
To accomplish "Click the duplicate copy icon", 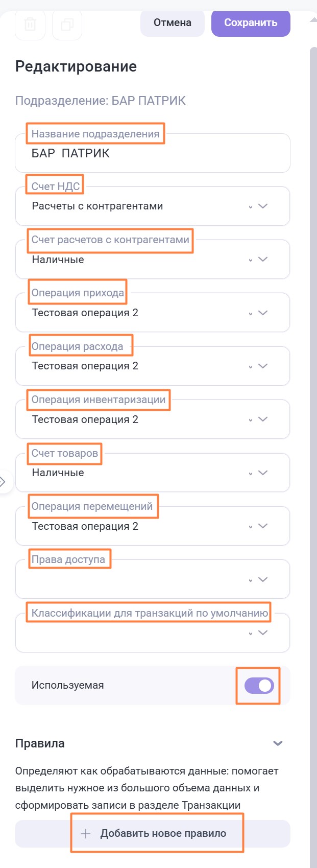I will click(67, 25).
